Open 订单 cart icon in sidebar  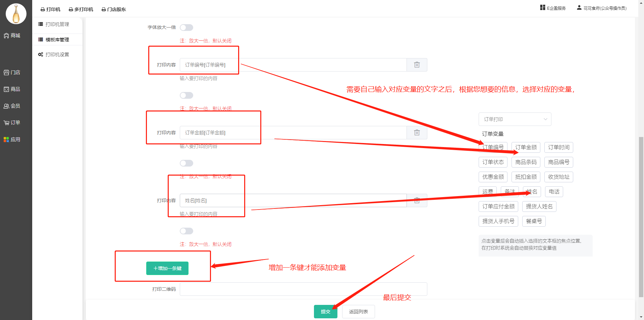[x=6, y=123]
